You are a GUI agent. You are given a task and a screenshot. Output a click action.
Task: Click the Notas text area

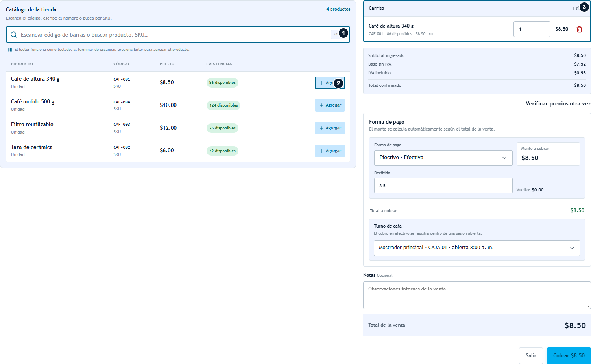pos(477,295)
